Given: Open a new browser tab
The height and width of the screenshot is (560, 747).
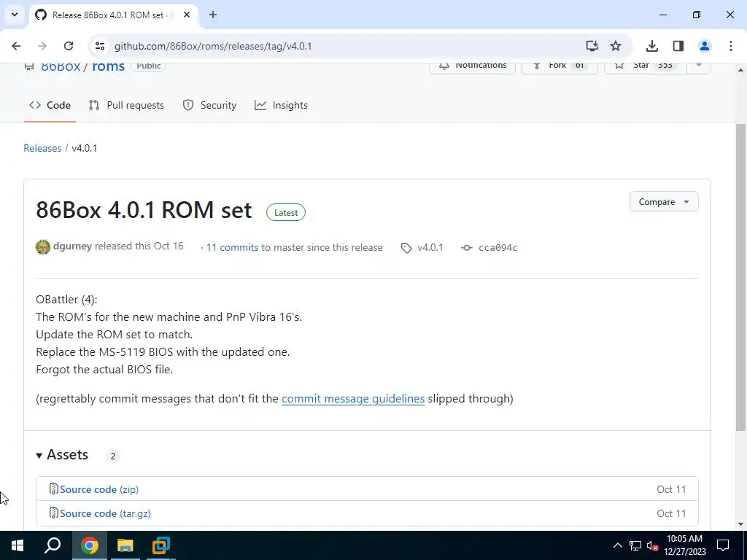Looking at the screenshot, I should tap(213, 15).
